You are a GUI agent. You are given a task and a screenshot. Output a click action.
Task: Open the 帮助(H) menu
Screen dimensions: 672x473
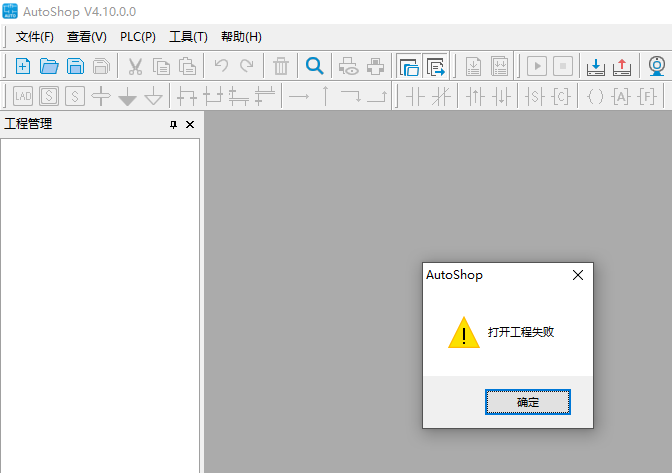click(x=241, y=37)
